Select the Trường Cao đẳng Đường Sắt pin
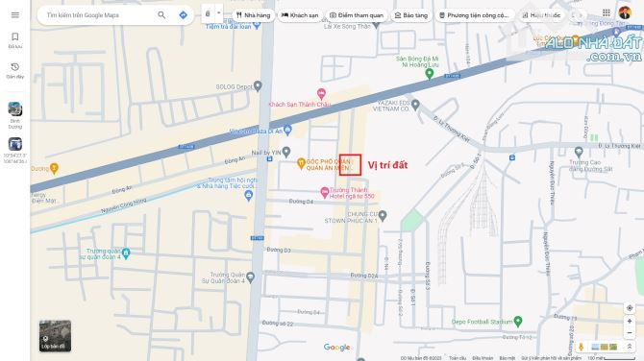 point(579,153)
